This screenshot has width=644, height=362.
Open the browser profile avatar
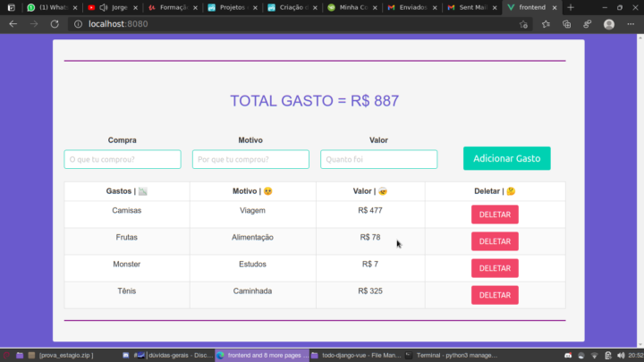(x=609, y=23)
